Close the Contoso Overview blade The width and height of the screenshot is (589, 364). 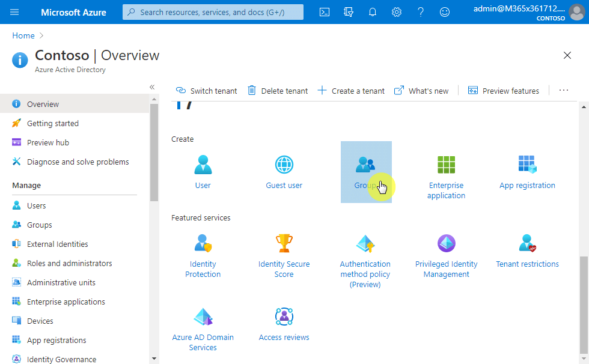[567, 55]
